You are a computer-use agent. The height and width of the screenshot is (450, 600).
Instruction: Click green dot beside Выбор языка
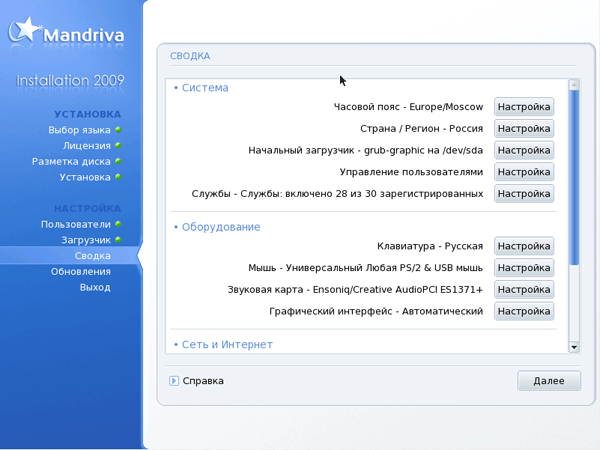pos(118,130)
